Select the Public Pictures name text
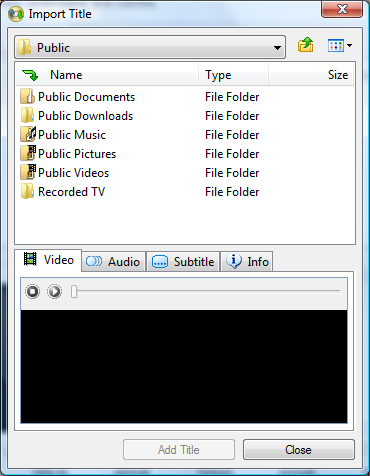The image size is (370, 476). (x=77, y=154)
